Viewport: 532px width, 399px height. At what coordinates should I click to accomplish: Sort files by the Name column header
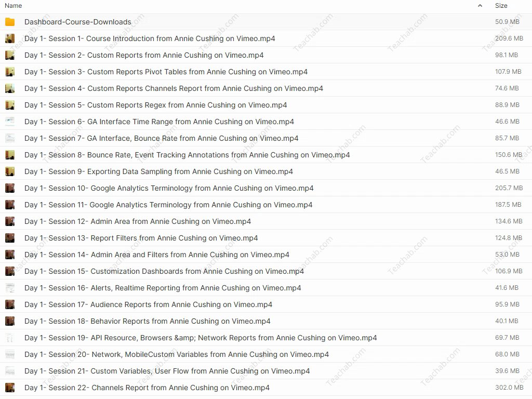pos(13,6)
